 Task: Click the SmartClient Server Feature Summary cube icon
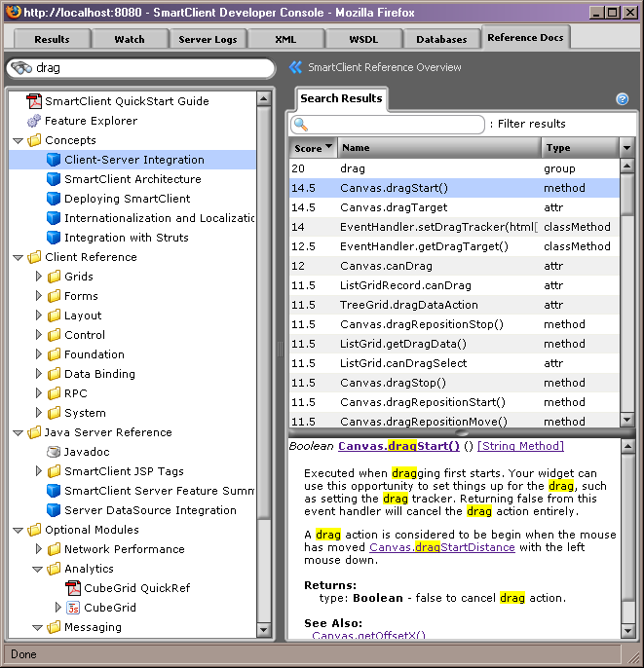(x=54, y=491)
